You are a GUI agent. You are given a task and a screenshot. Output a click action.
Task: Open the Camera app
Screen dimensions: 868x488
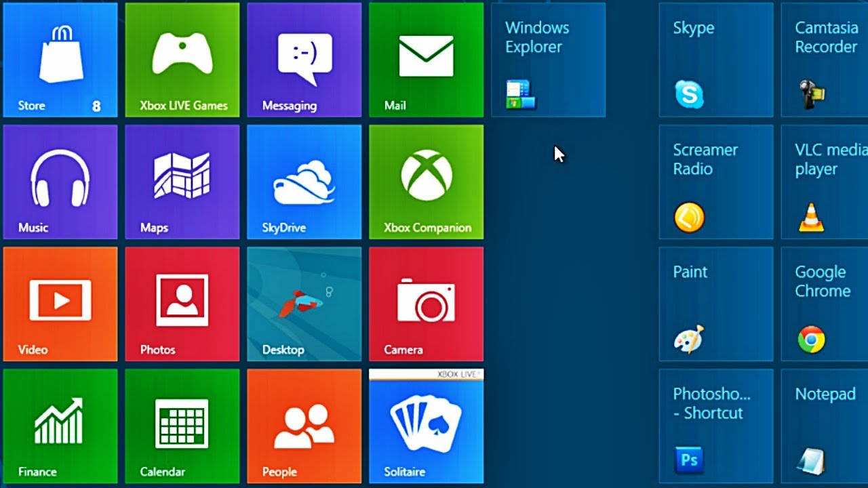pyautogui.click(x=426, y=304)
